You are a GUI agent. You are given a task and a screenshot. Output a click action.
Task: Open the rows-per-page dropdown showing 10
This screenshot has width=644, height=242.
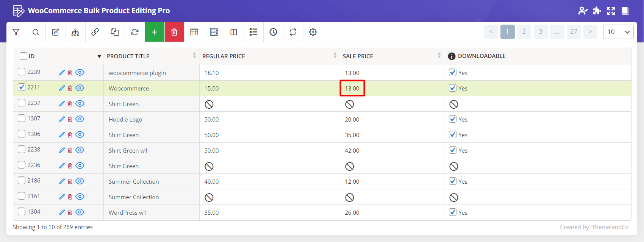tap(618, 32)
